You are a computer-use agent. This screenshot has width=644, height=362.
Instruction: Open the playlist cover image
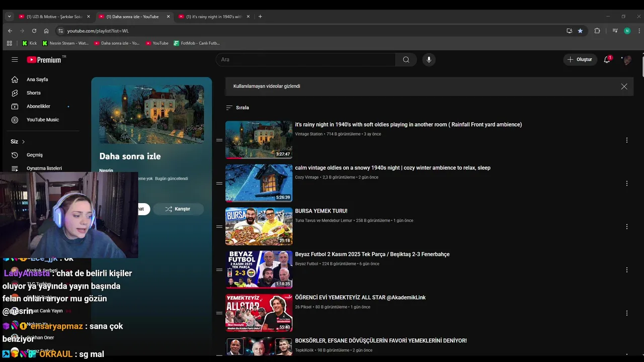pos(151,114)
